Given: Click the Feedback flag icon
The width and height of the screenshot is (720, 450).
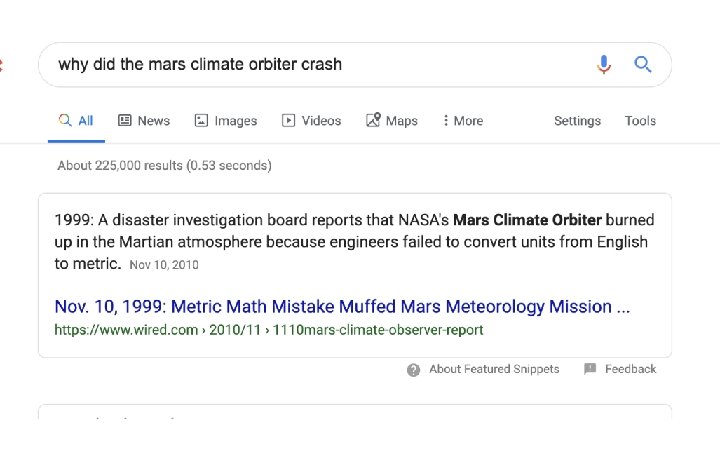Looking at the screenshot, I should pos(590,369).
